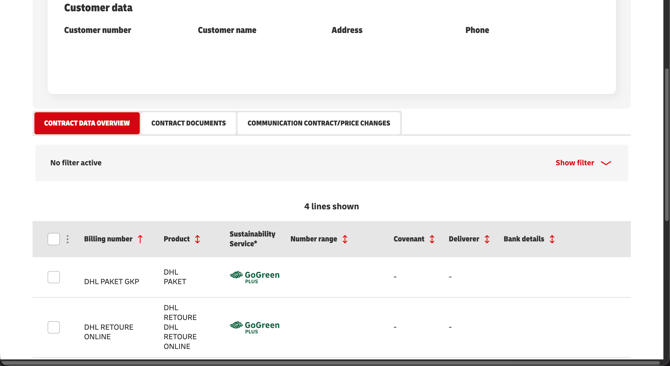
Task: Click GoGreen Plus logo in DHL PAKET row
Action: [255, 277]
